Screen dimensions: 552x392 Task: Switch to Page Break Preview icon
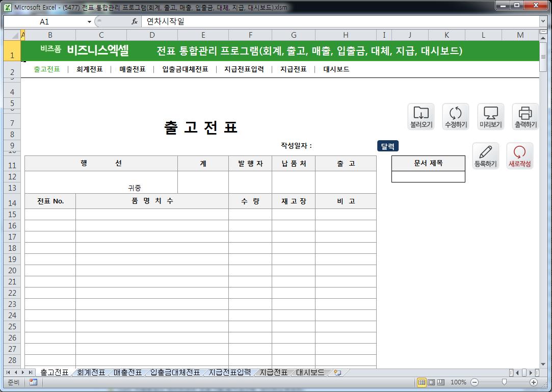click(441, 382)
